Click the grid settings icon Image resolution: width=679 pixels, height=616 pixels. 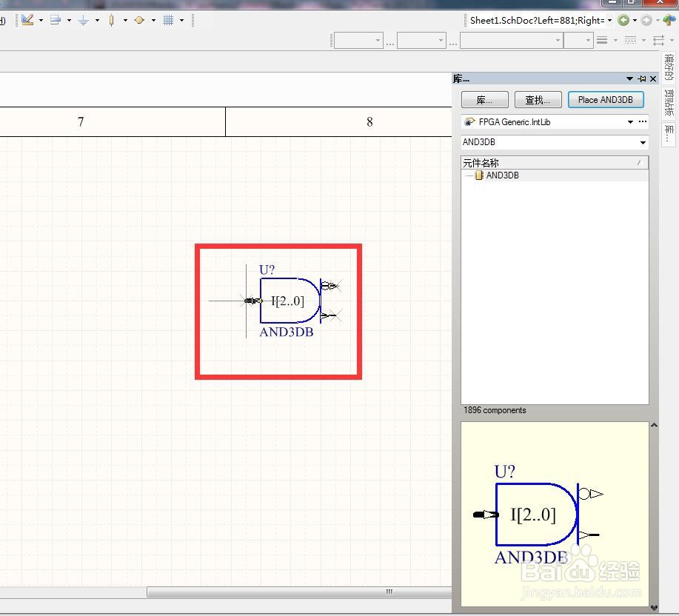point(168,20)
